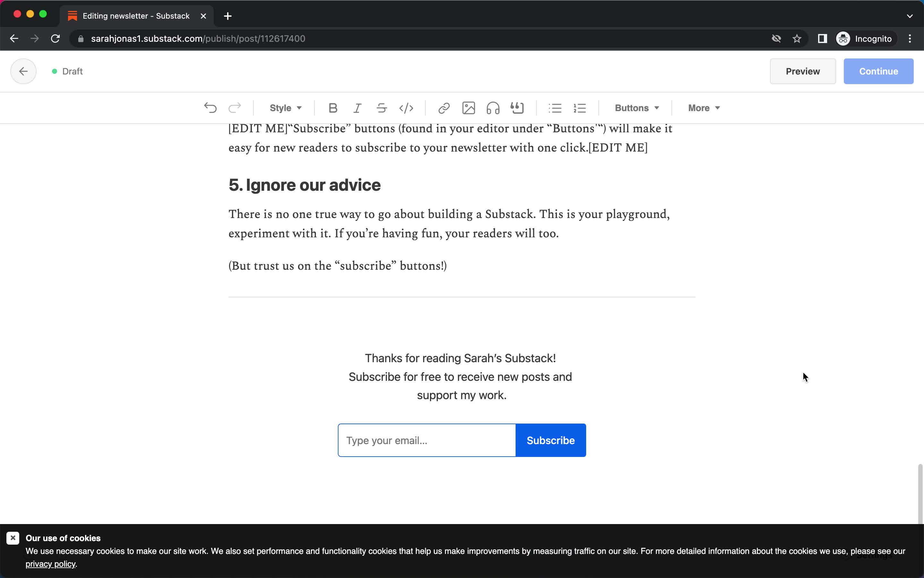Apply strikethrough formatting
The width and height of the screenshot is (924, 578).
pos(382,108)
